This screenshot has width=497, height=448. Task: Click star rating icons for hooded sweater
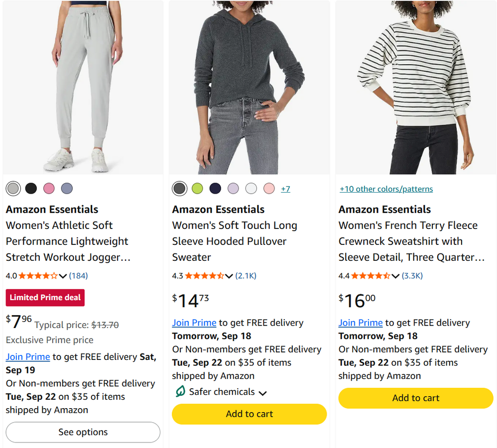pos(205,276)
